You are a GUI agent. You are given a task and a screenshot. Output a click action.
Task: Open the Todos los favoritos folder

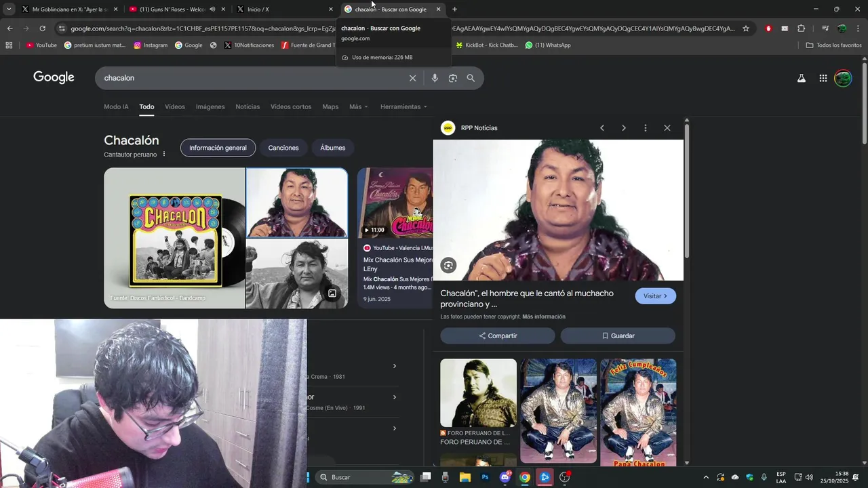[833, 45]
